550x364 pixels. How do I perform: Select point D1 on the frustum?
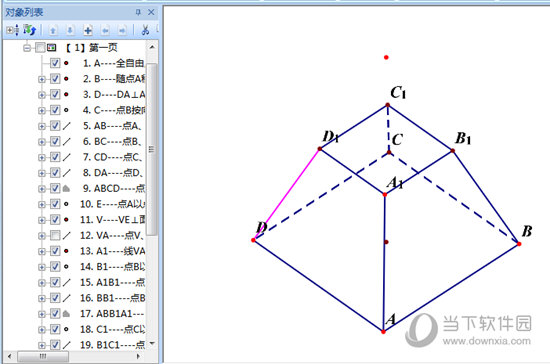tap(320, 149)
